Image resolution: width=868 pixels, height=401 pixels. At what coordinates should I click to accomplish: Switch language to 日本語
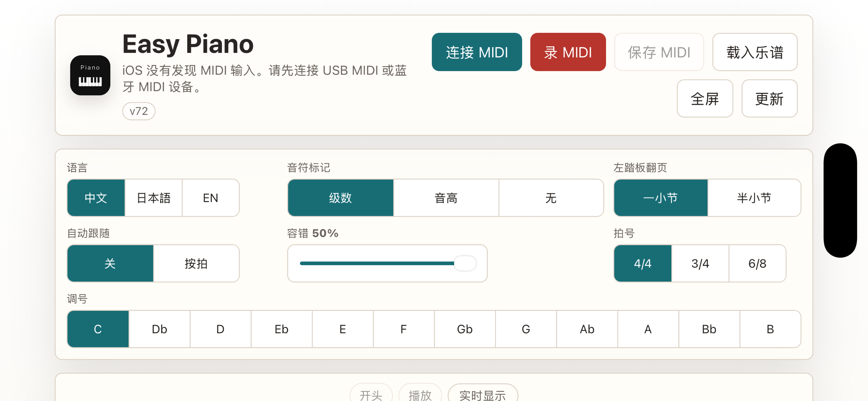point(153,198)
